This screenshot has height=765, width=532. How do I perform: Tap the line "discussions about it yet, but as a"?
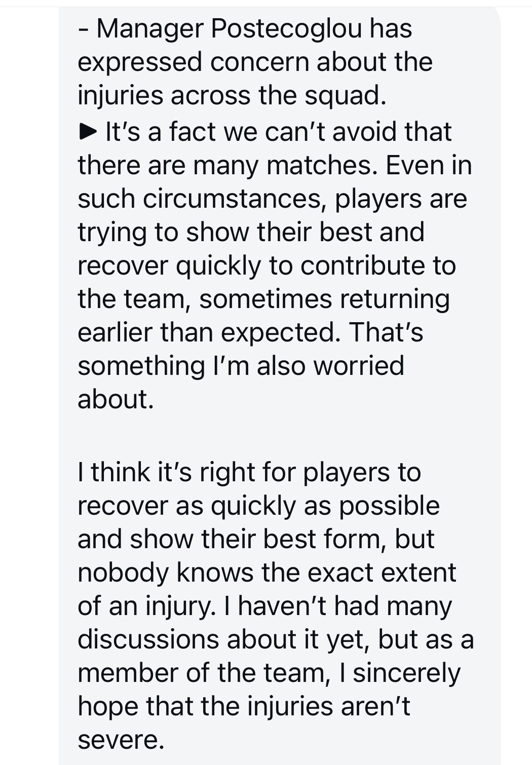coord(276,639)
